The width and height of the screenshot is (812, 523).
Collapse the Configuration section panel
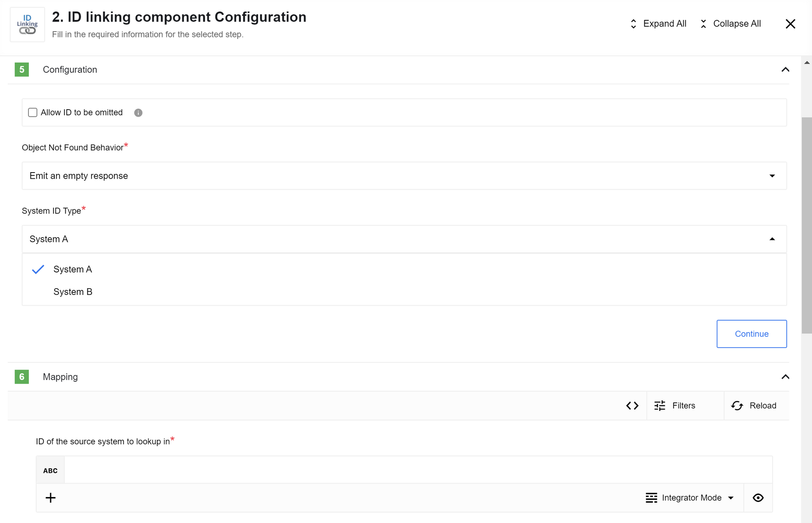tap(785, 69)
